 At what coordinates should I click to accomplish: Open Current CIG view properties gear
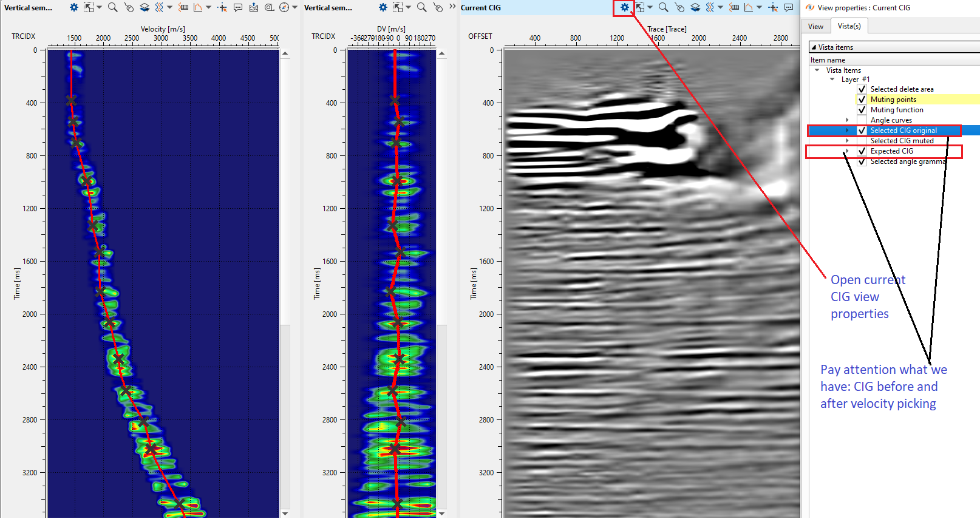coord(624,7)
